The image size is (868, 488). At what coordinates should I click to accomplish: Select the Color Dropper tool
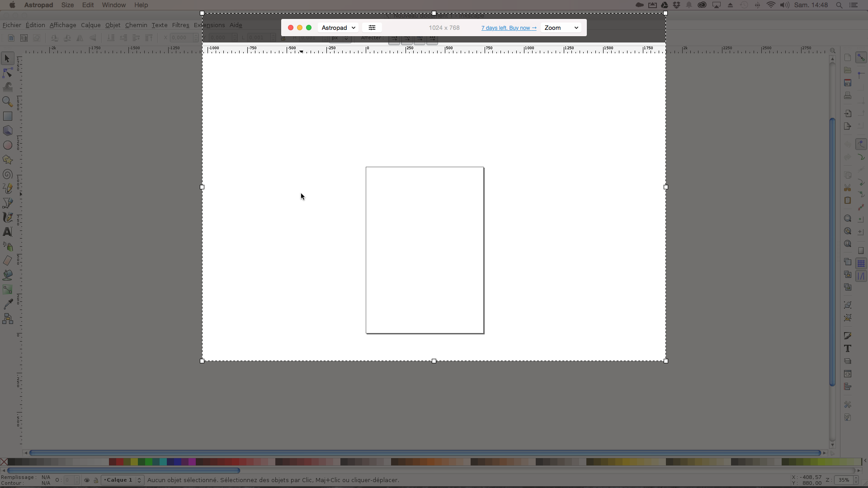click(7, 304)
